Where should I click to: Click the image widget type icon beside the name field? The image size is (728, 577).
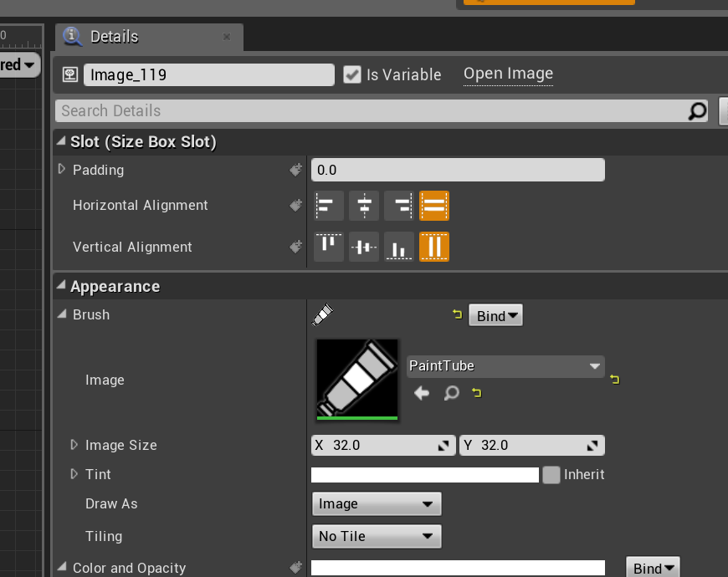point(70,74)
